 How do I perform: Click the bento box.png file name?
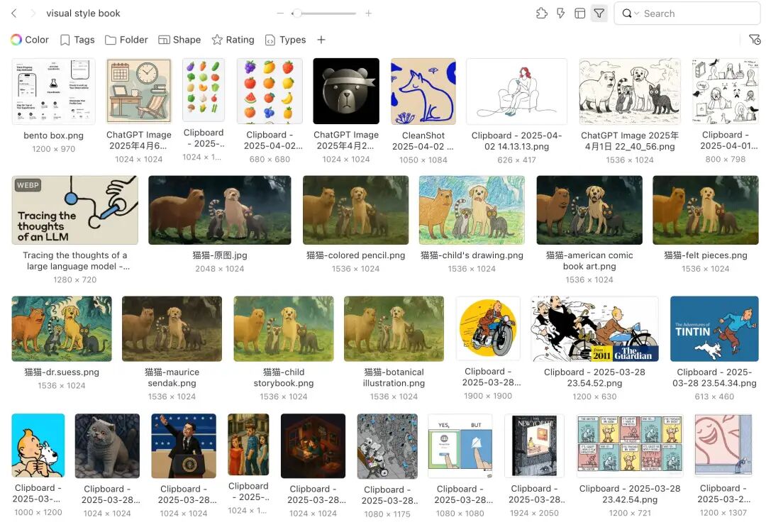53,135
